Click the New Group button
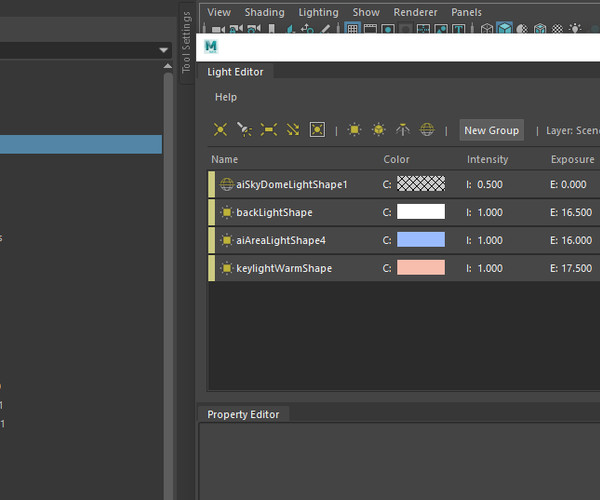 tap(491, 130)
